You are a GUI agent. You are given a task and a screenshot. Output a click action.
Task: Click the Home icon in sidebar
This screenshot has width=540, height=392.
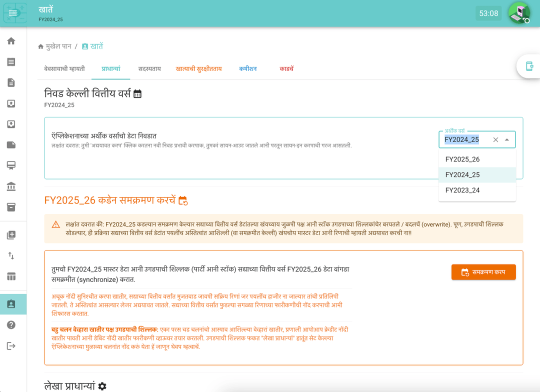coord(11,41)
